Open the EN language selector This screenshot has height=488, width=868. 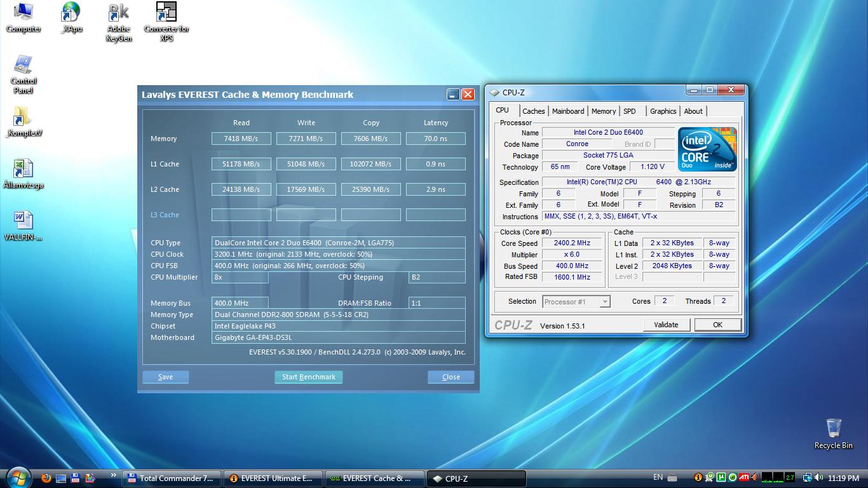(x=658, y=477)
